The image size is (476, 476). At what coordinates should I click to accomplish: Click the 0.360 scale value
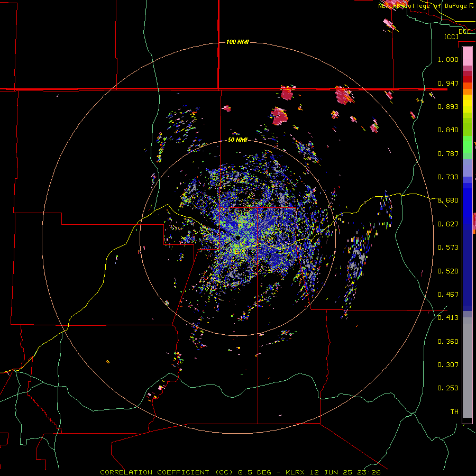pos(448,342)
